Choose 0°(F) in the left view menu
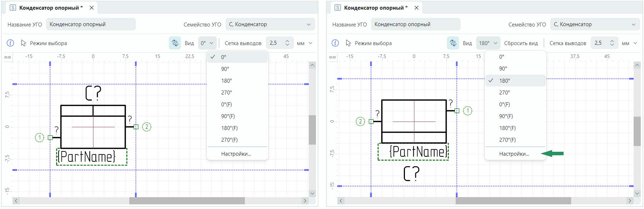Screen dimensions: 644x209 point(238,104)
